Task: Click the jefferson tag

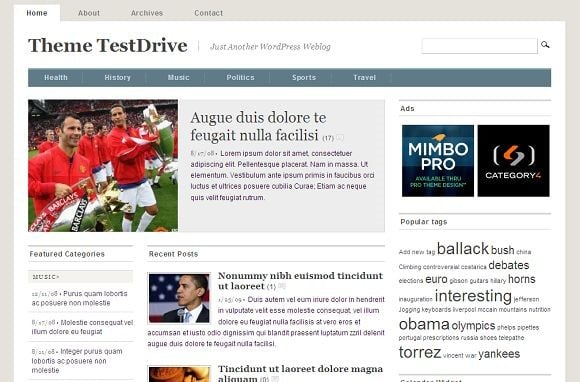Action: tap(526, 300)
